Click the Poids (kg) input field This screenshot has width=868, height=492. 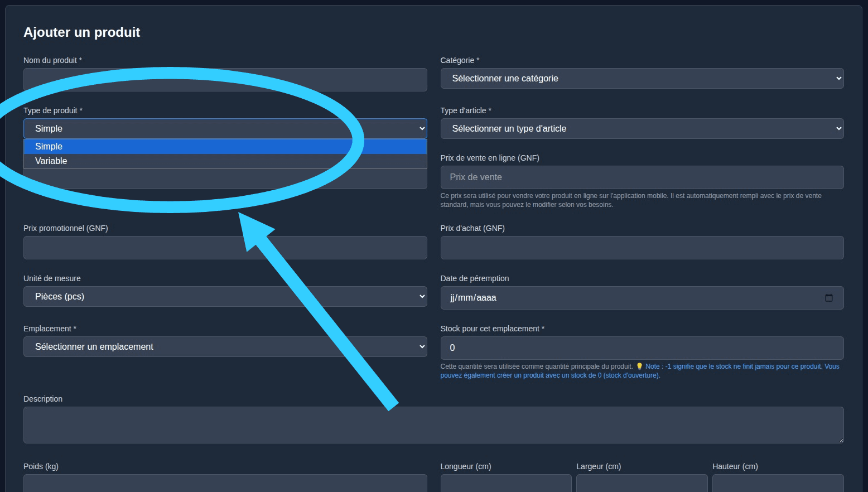[x=225, y=483]
